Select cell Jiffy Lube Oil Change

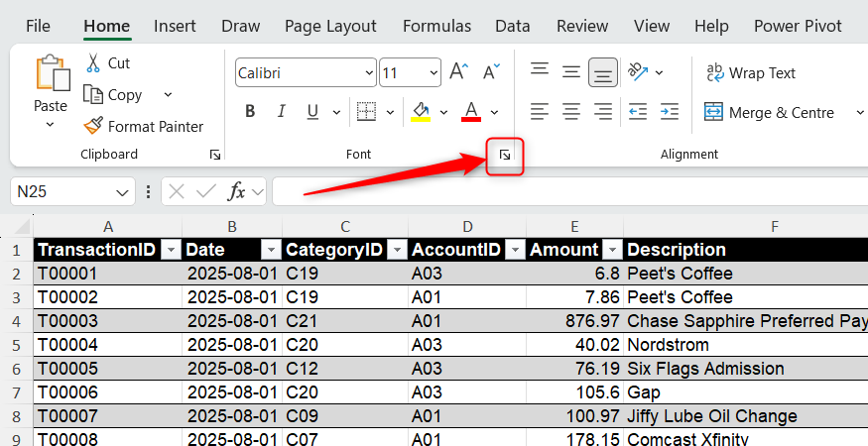coord(746,416)
